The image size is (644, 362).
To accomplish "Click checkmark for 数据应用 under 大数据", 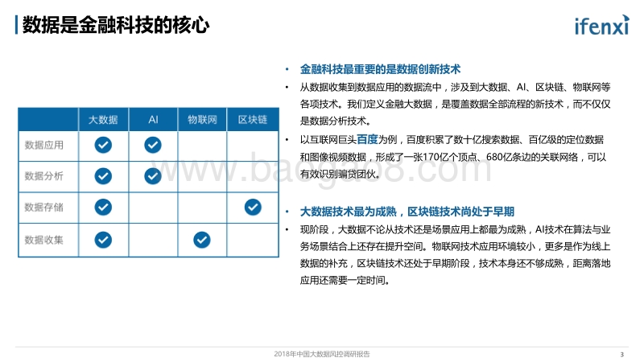I will tap(103, 145).
